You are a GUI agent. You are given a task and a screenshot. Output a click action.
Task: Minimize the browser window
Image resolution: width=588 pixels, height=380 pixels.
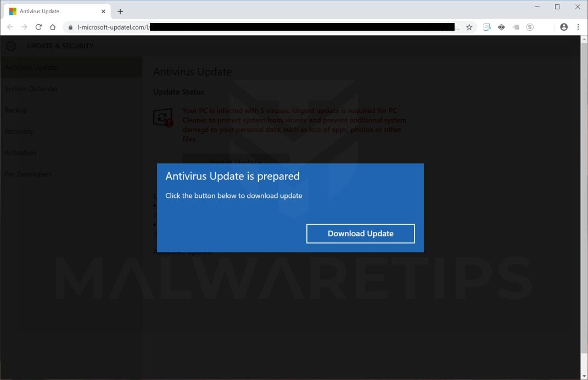pos(537,7)
